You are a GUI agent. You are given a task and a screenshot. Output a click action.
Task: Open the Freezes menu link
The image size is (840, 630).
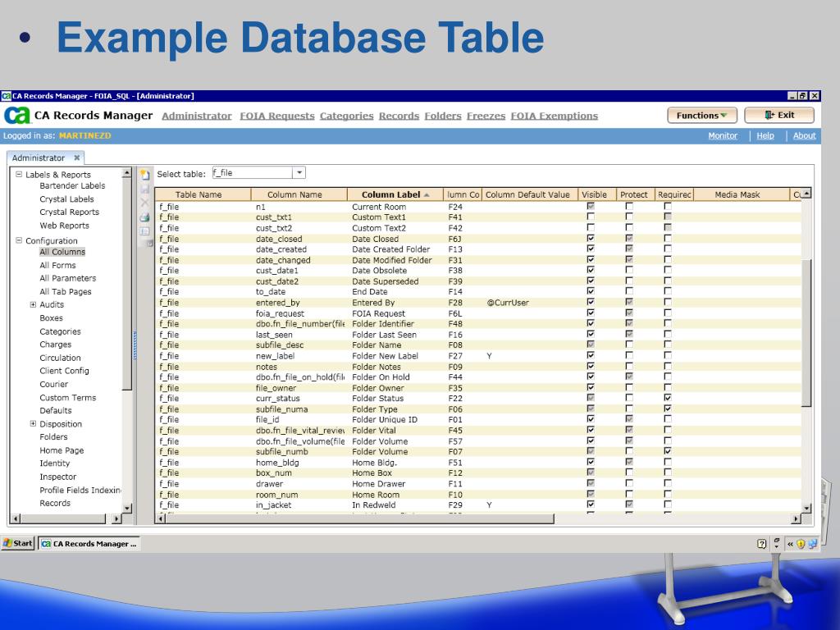[x=486, y=116]
